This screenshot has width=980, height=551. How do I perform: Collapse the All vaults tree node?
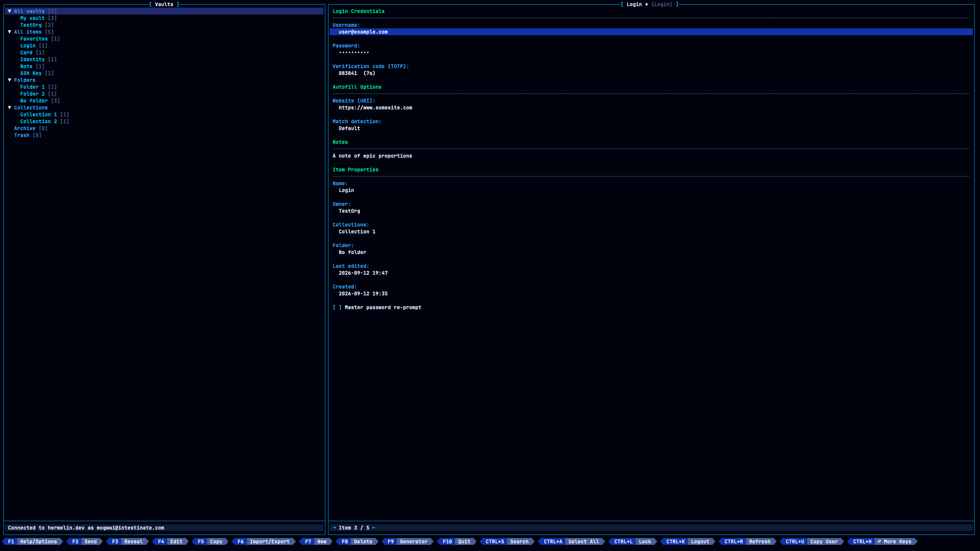[10, 11]
